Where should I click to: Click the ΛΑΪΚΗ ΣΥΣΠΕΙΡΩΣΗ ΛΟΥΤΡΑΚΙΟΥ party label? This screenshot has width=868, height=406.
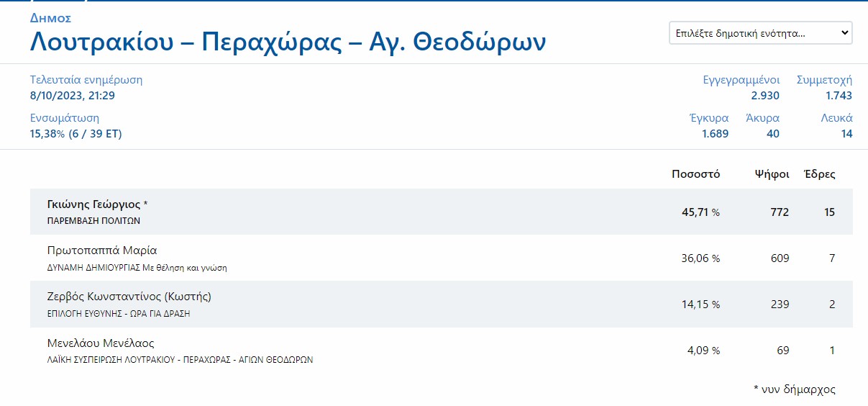coord(179,360)
